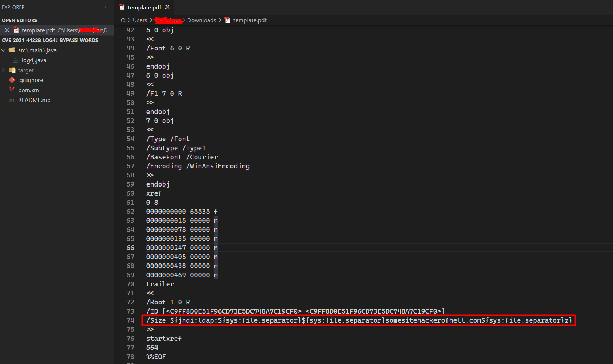Open Explorer more actions ellipsis menu
Viewport: 613px width, 364px height.
click(103, 7)
